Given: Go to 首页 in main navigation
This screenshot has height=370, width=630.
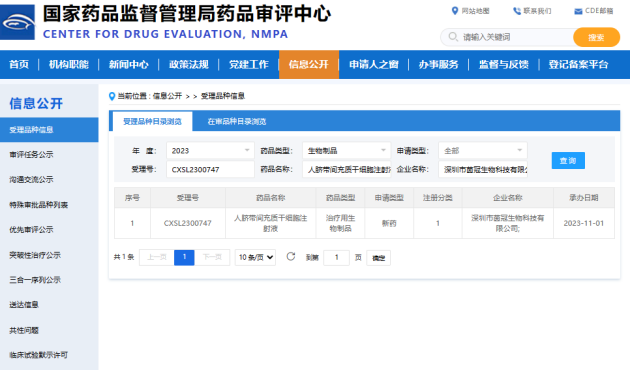Looking at the screenshot, I should click(x=19, y=64).
